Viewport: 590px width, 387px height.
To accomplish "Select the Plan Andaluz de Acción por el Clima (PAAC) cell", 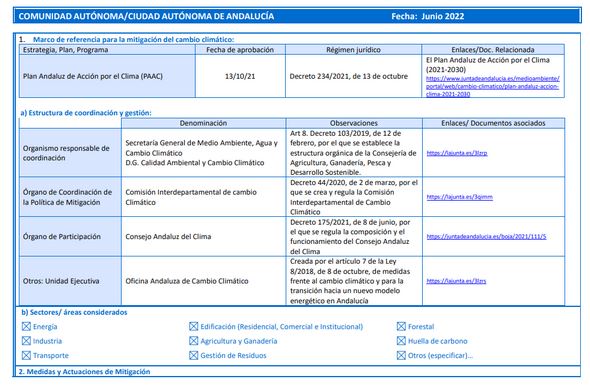I will pos(107,76).
